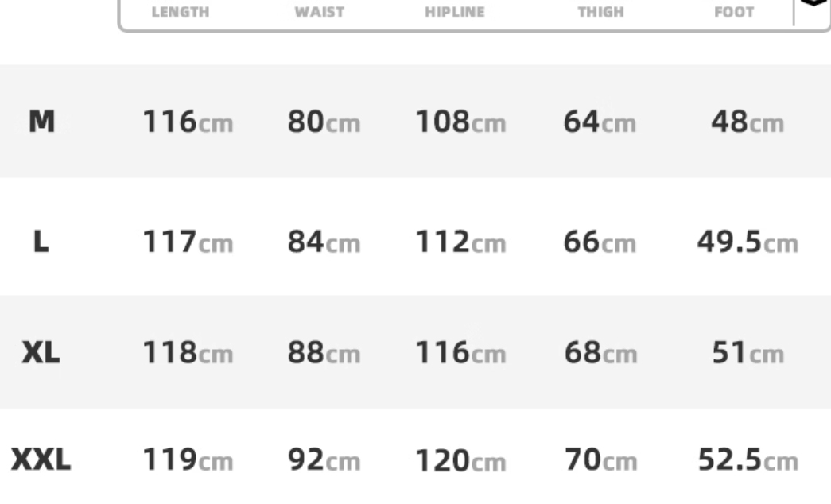Choose the XL size row label
831x504 pixels.
(41, 352)
